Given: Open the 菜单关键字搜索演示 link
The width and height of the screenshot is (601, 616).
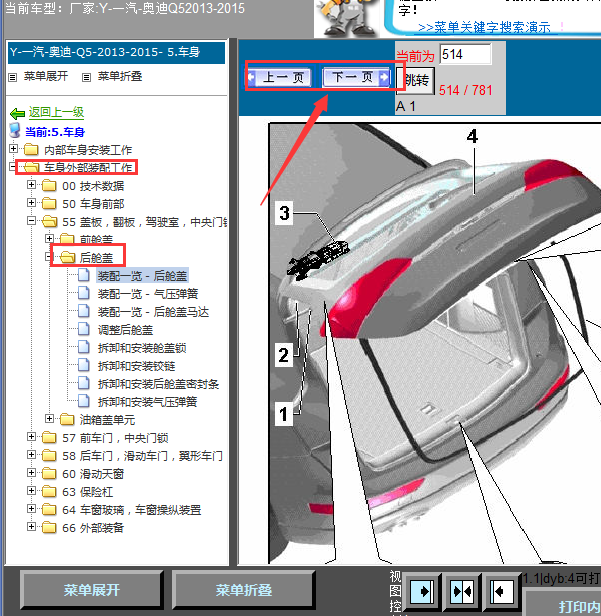Looking at the screenshot, I should (x=484, y=27).
